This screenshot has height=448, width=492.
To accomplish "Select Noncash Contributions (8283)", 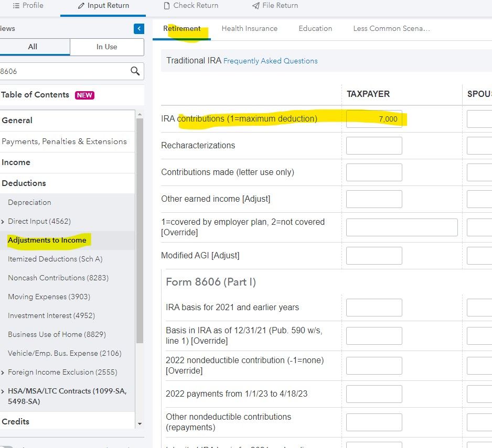I will click(58, 278).
